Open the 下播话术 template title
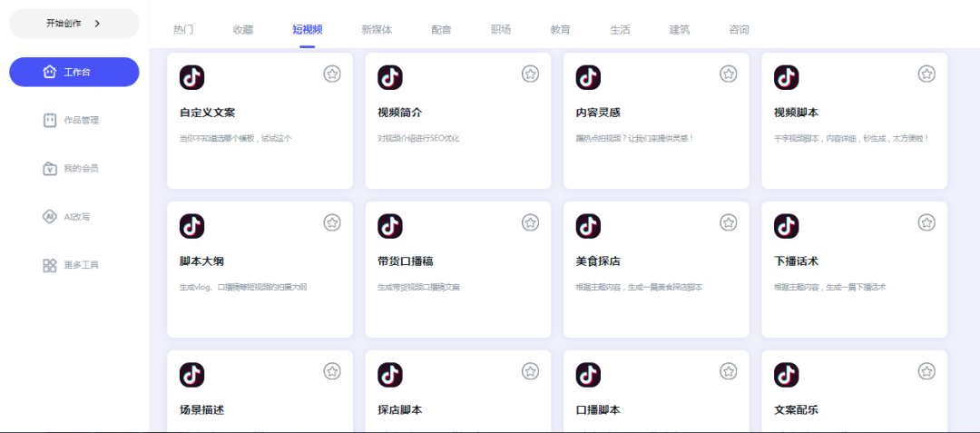 [x=797, y=261]
